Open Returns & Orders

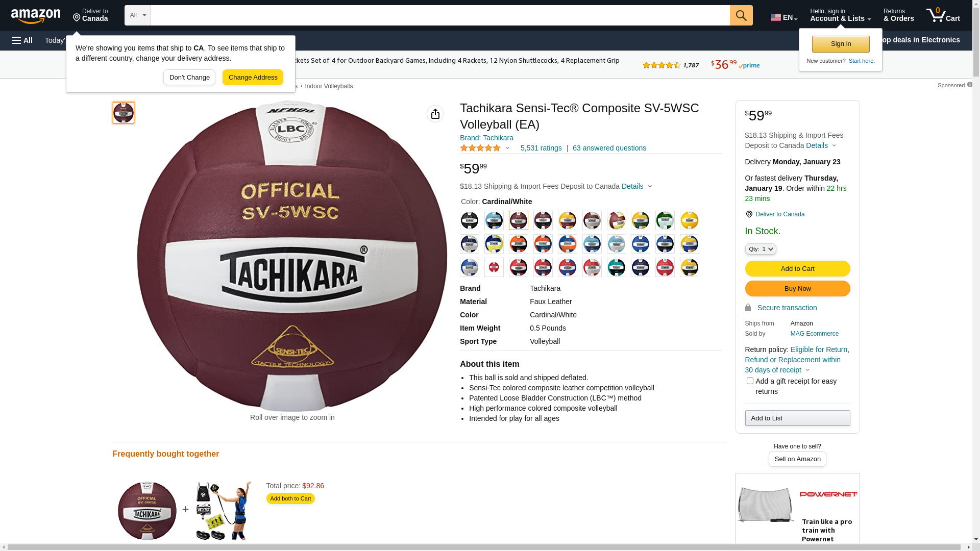[898, 15]
